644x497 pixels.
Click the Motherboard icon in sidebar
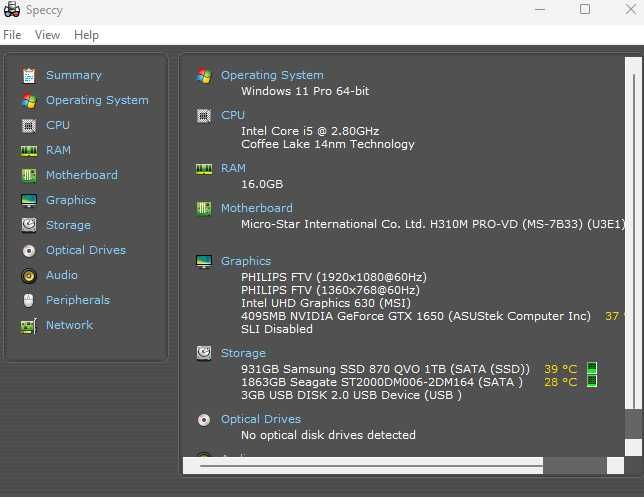pyautogui.click(x=29, y=175)
